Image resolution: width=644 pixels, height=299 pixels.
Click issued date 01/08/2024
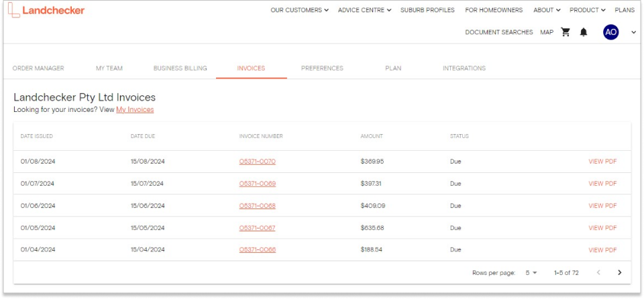tap(38, 162)
